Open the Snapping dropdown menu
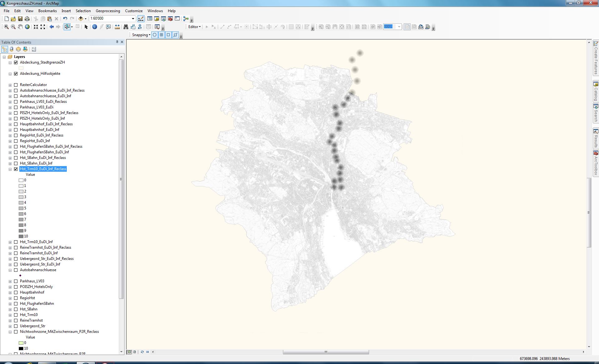This screenshot has width=599, height=364. tap(141, 35)
